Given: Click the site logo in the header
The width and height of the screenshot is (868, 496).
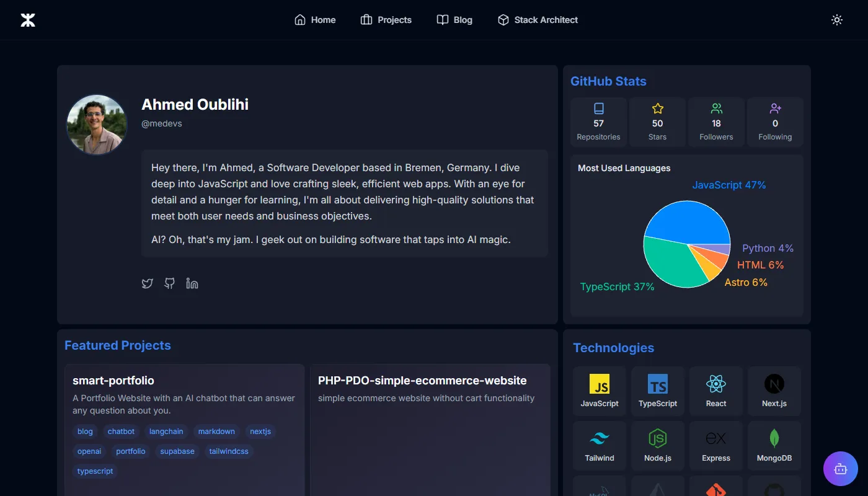Looking at the screenshot, I should (x=28, y=20).
